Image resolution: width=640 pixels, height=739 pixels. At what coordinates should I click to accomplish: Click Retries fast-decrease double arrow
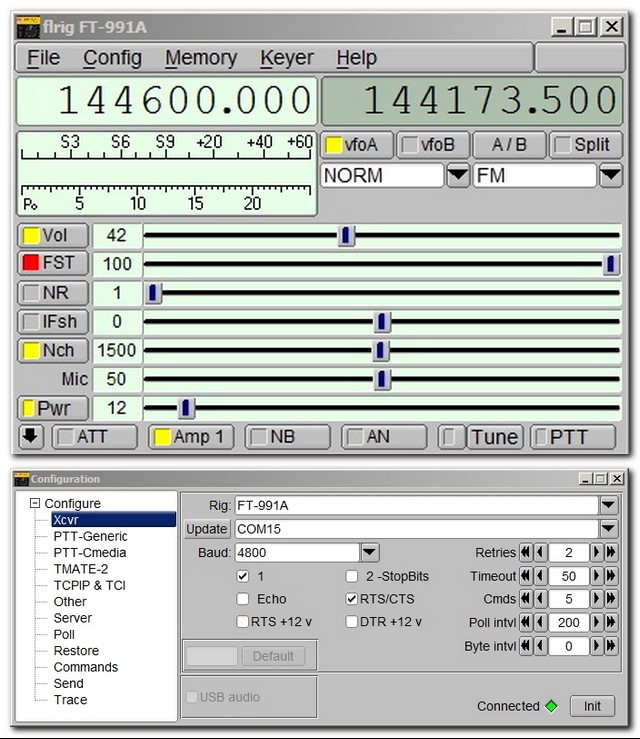[526, 552]
